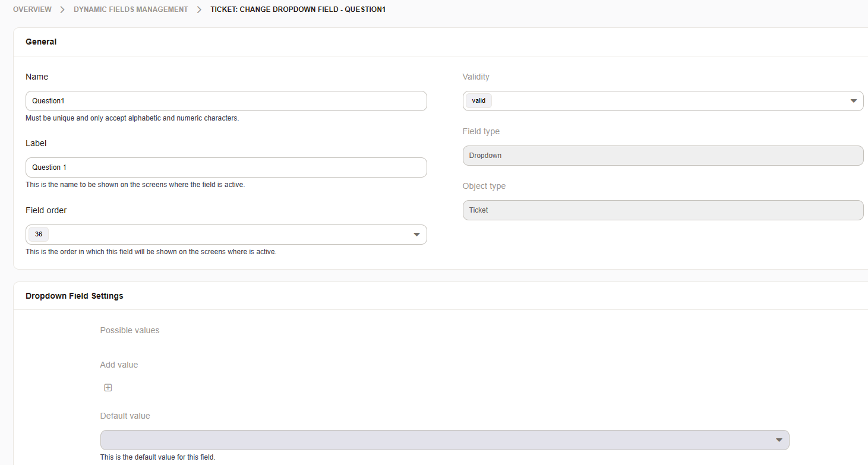Focus the Name field containing Question1
The height and width of the screenshot is (465, 868).
point(226,101)
